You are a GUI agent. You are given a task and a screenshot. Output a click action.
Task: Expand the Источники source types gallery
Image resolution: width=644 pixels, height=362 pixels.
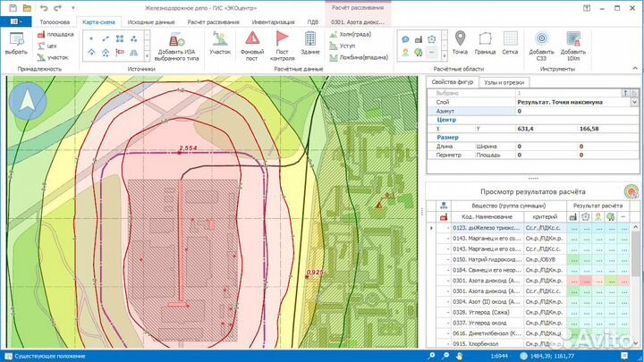(x=148, y=55)
